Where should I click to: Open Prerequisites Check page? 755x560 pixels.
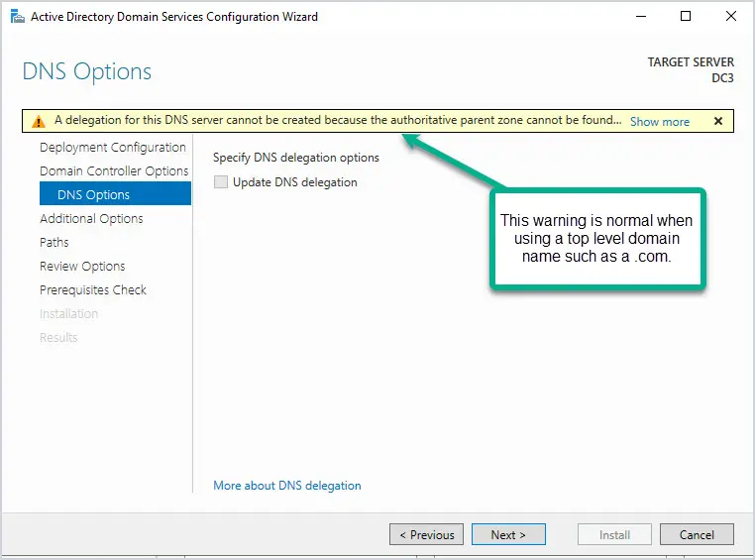[93, 289]
